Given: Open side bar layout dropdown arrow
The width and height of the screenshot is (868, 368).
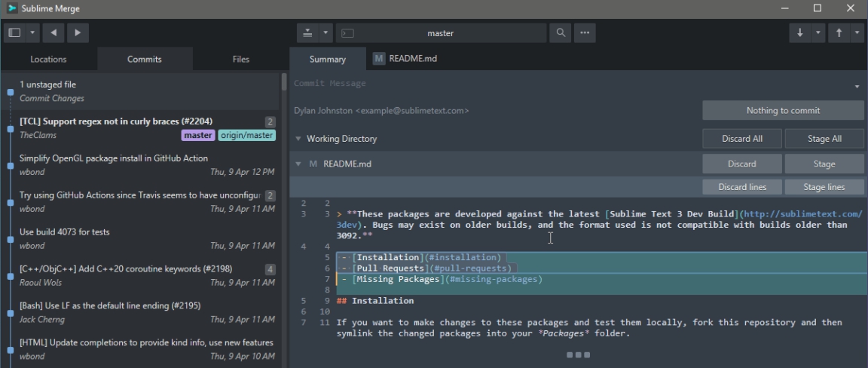Looking at the screenshot, I should click(x=32, y=32).
